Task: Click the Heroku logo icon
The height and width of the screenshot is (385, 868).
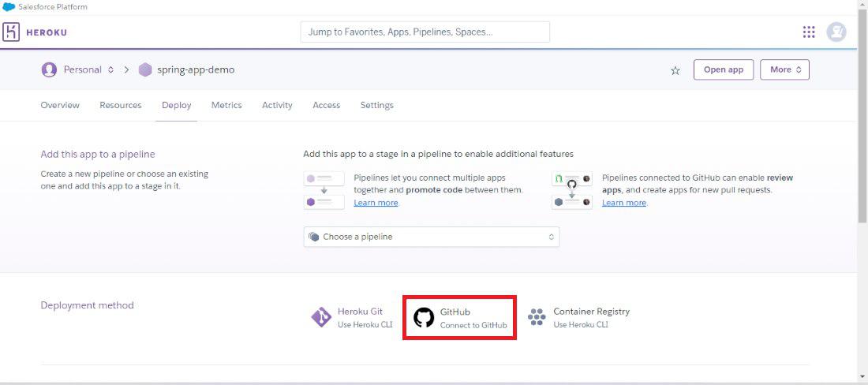Action: 11,32
